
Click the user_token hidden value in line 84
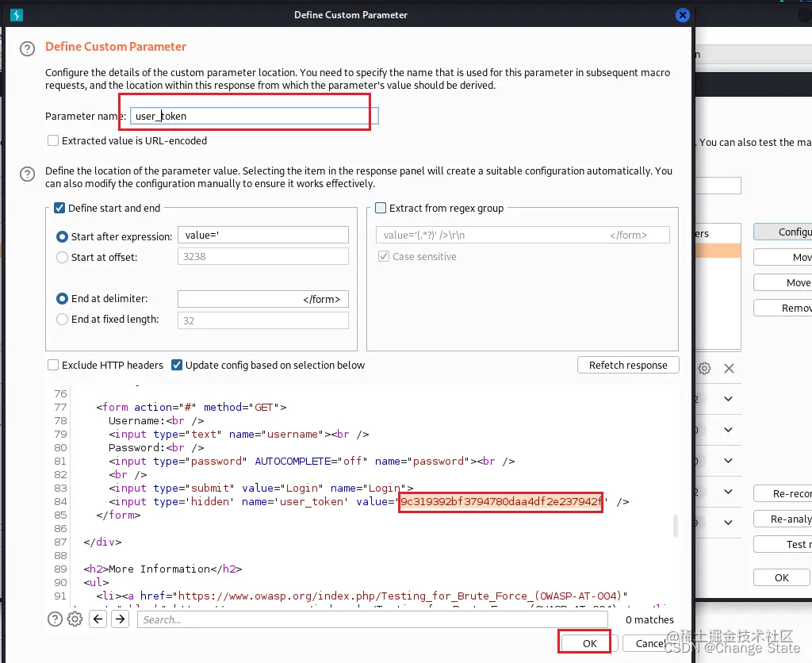[x=501, y=501]
